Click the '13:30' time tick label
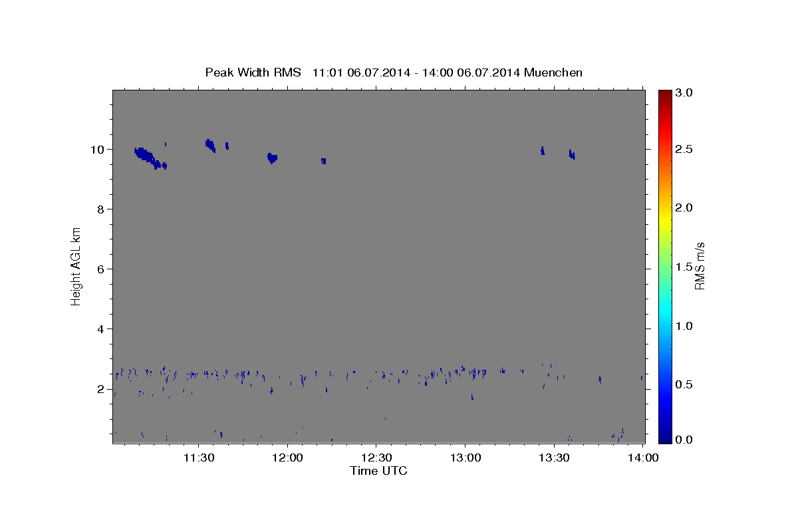The height and width of the screenshot is (532, 798). [x=554, y=458]
